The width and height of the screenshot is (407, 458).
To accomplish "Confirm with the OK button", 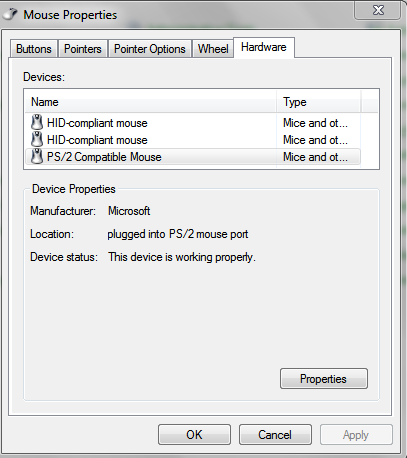I will coord(194,435).
